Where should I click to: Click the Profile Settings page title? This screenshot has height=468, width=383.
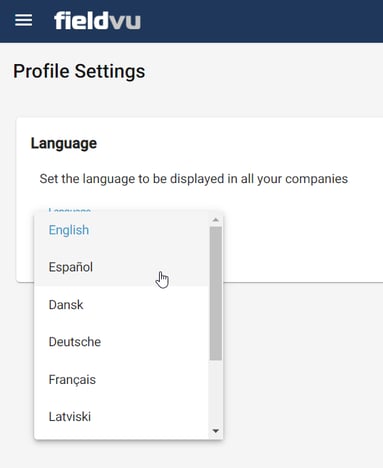pos(79,71)
